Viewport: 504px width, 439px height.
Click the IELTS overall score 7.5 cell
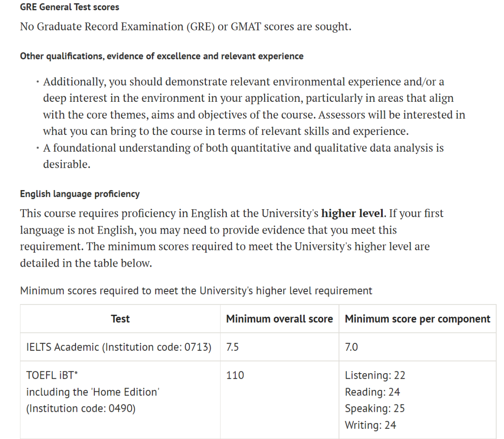(x=233, y=347)
